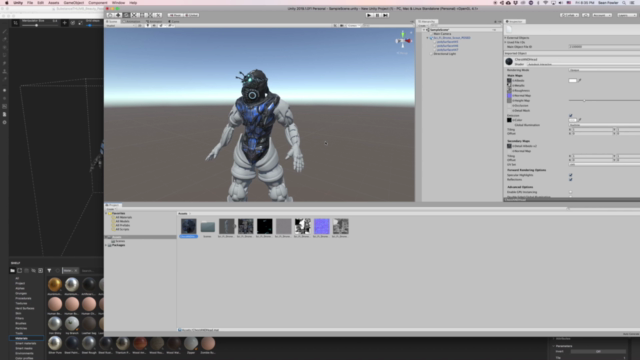Select Main Camera in Hierarchy
The height and width of the screenshot is (360, 640).
[442, 34]
